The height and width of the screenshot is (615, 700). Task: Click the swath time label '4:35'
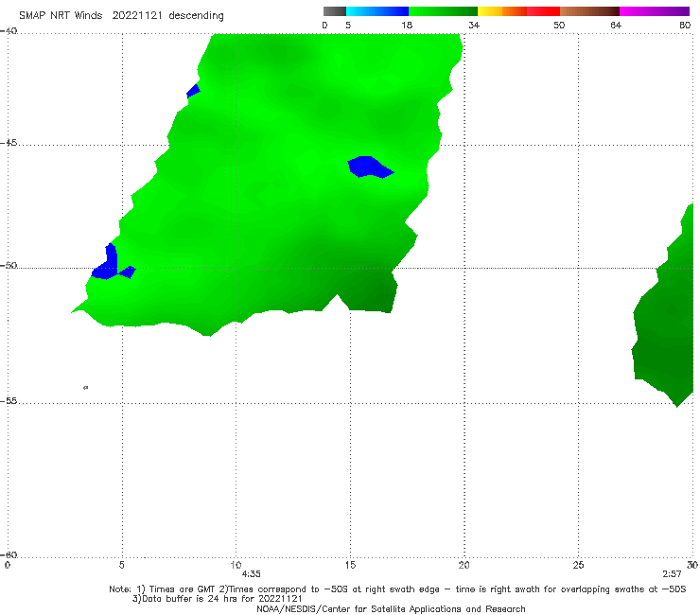(x=251, y=574)
